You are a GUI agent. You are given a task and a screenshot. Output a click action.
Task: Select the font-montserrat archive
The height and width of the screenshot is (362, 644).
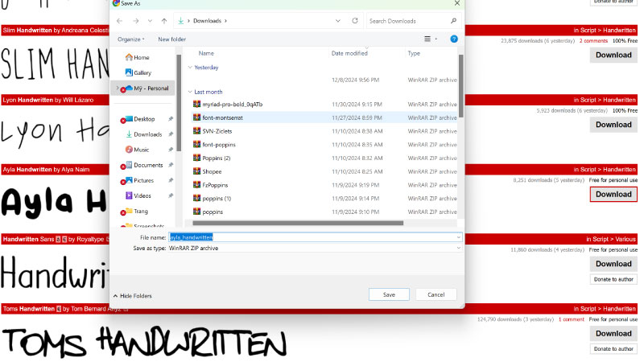(x=222, y=117)
